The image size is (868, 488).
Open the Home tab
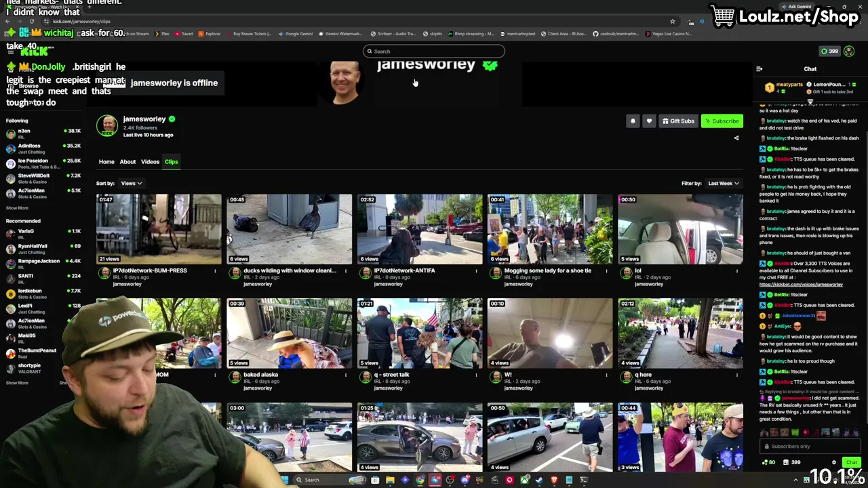click(106, 161)
